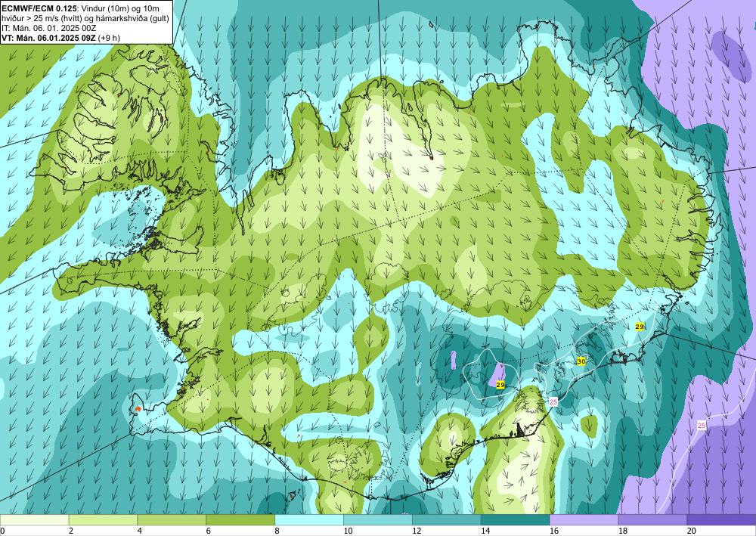Click the 'VT: Mán. 06.01.2025 09Z' line
The height and width of the screenshot is (536, 756).
pos(48,38)
